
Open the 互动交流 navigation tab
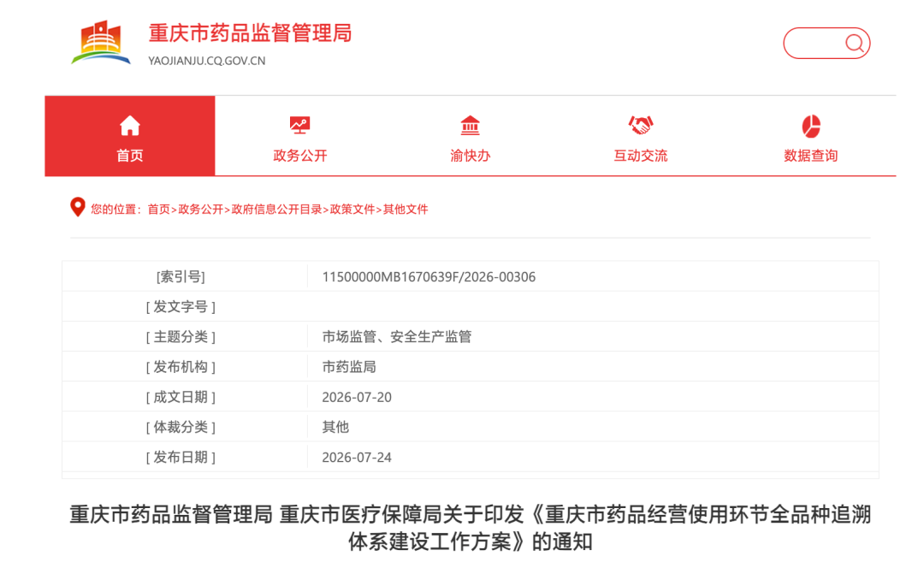pos(641,135)
